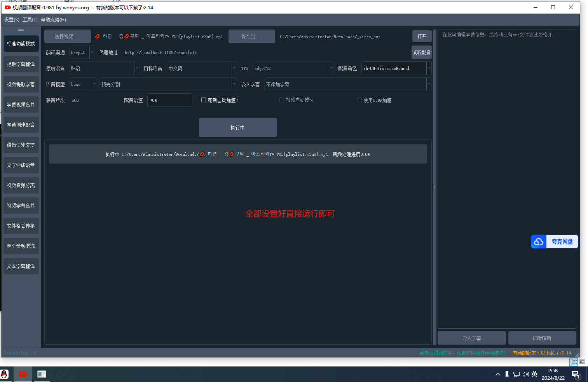Expand the 配音角色 voice dropdown
This screenshot has width=588, height=382.
click(396, 68)
